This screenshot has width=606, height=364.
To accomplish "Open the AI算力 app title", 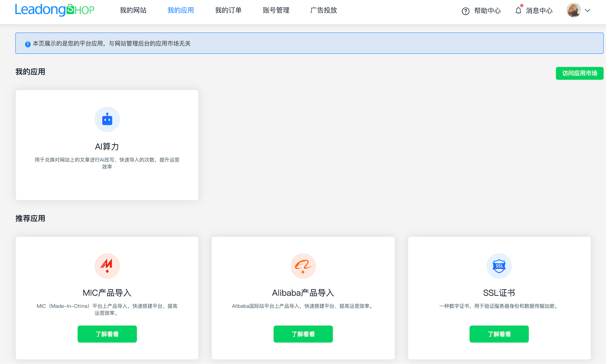I will pos(107,147).
